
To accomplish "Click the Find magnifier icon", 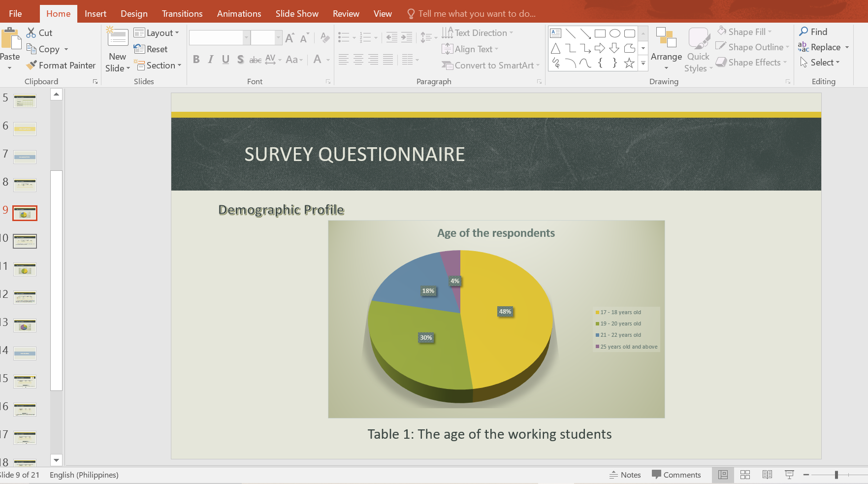I will click(804, 32).
